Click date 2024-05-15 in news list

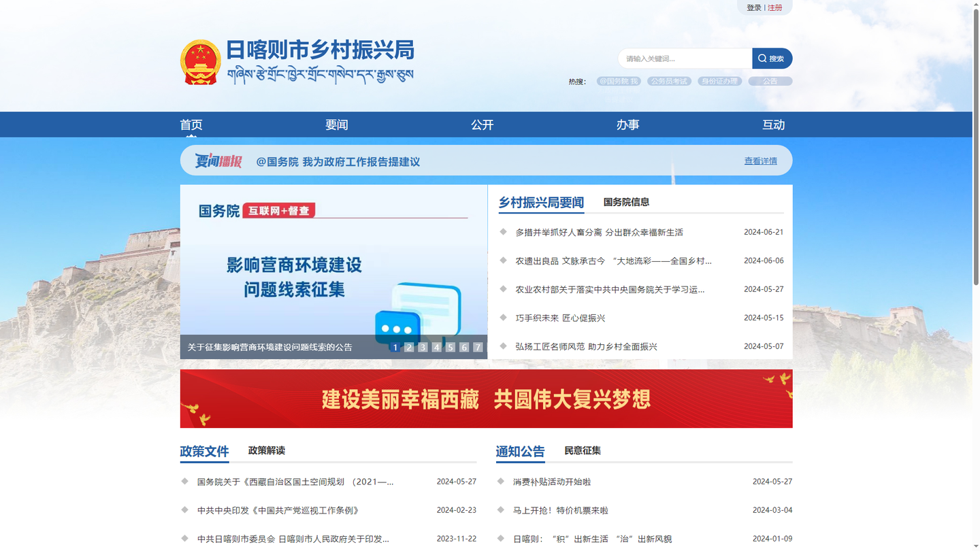point(764,318)
